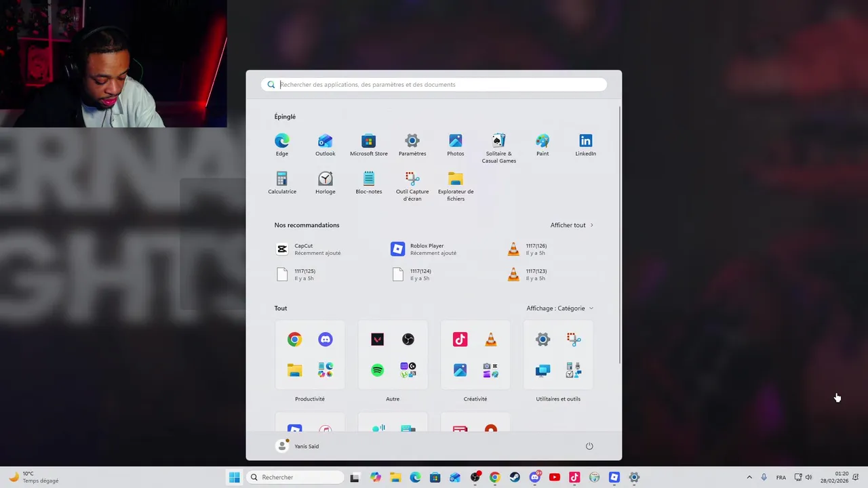Expand more apps in Productivité group

(x=325, y=370)
